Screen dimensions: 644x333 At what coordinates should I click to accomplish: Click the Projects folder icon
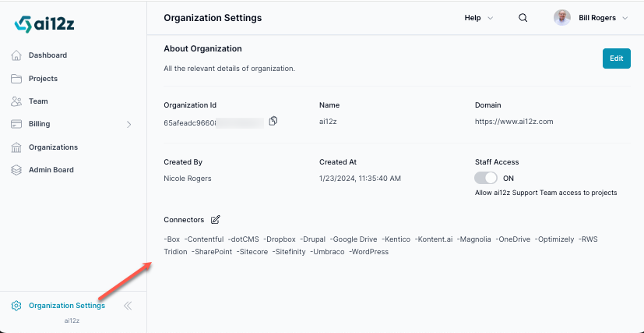[x=16, y=79]
